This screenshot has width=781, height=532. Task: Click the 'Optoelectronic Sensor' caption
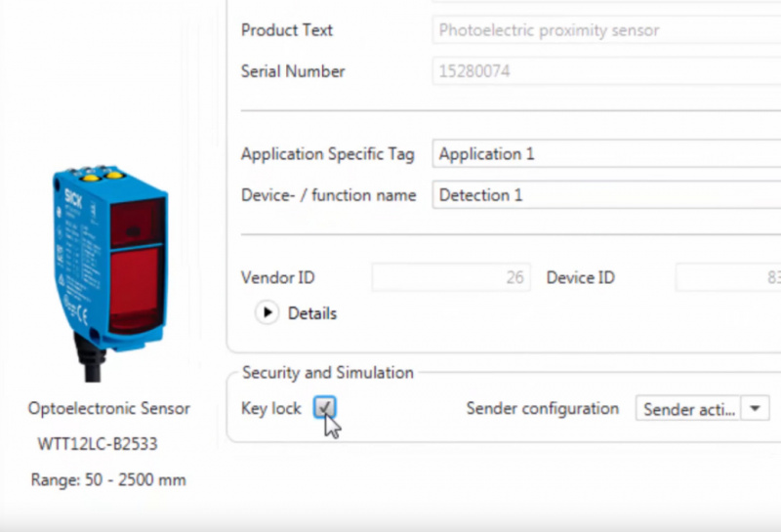tap(108, 408)
